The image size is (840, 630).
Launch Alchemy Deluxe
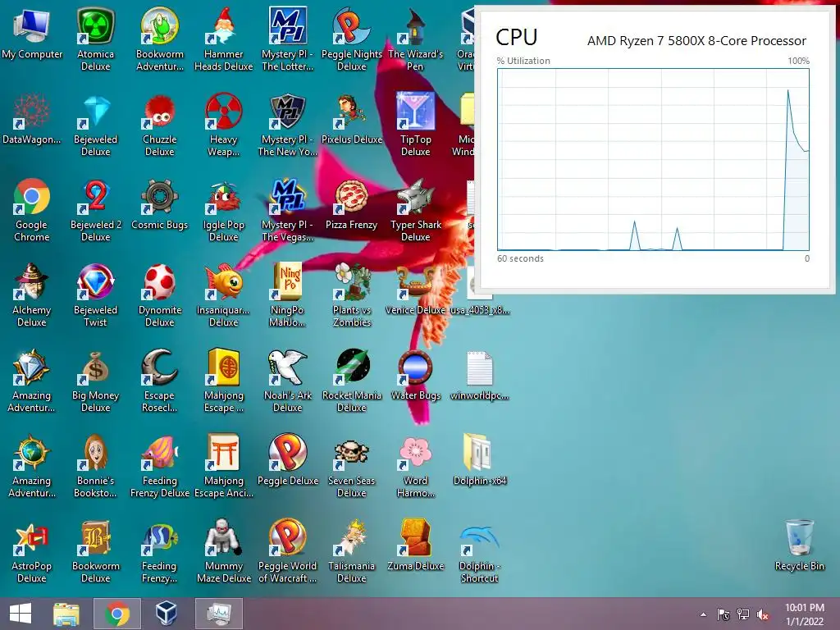point(32,295)
